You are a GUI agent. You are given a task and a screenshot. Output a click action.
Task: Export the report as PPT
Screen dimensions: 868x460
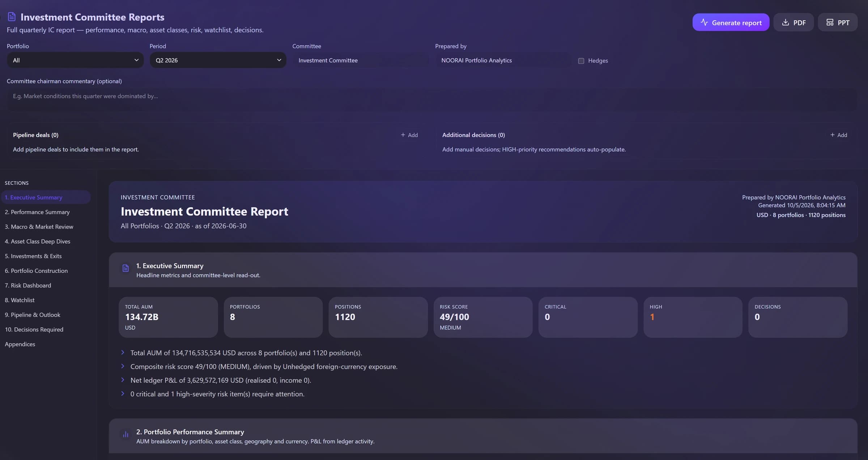pyautogui.click(x=838, y=22)
